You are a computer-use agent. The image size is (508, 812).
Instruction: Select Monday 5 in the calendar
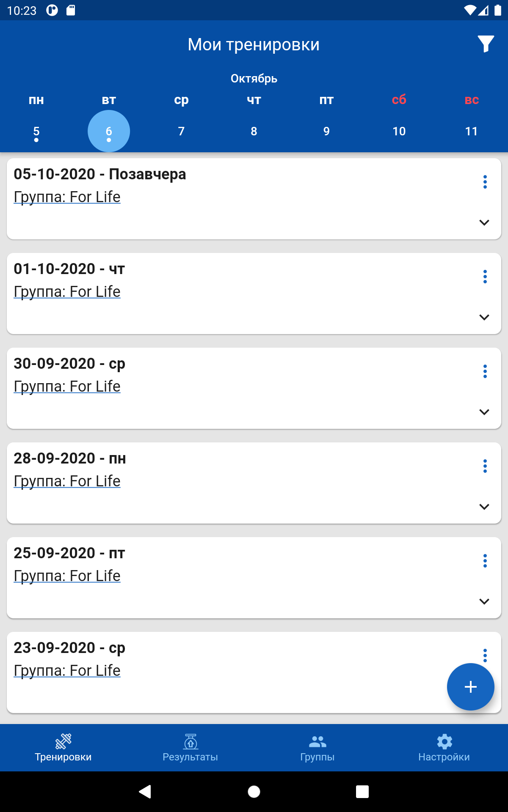point(36,131)
